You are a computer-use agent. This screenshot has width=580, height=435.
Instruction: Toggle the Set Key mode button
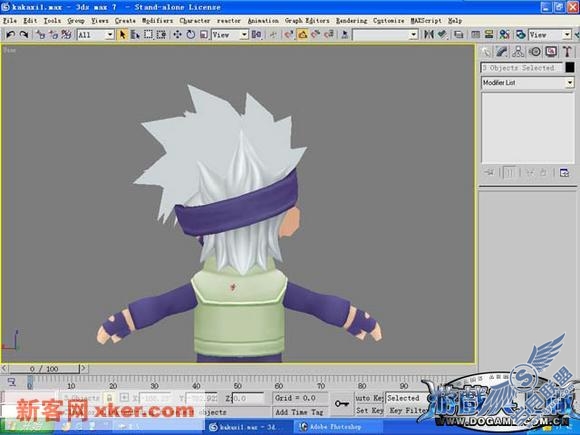coord(369,411)
